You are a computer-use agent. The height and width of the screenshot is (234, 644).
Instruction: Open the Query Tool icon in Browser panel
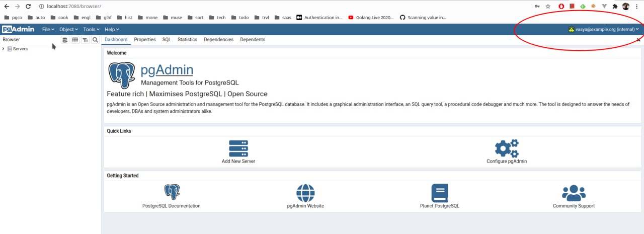[65, 40]
